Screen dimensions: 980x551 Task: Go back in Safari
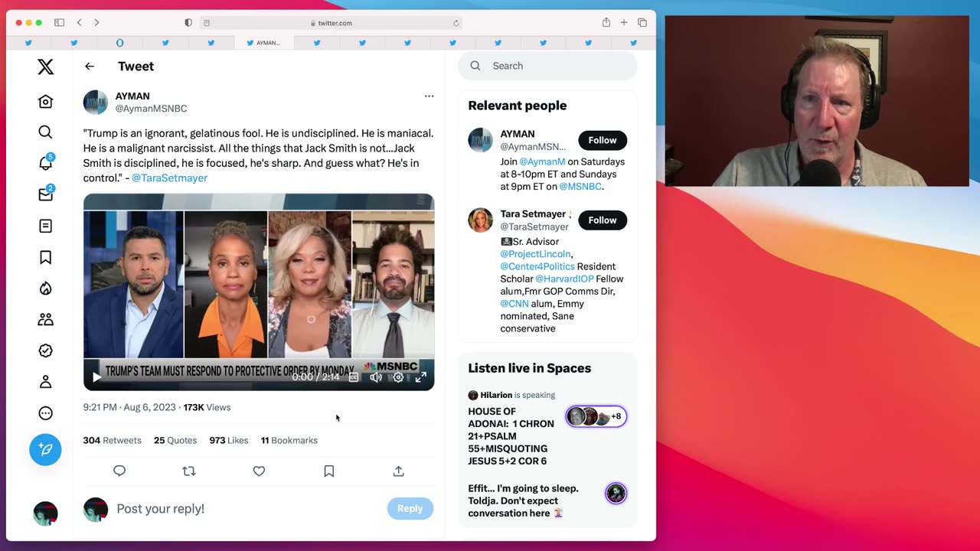click(80, 23)
